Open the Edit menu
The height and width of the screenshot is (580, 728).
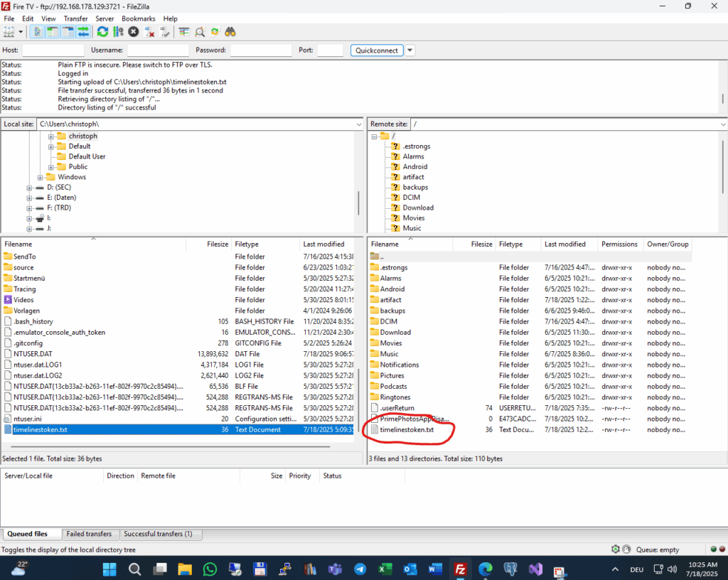coord(28,18)
